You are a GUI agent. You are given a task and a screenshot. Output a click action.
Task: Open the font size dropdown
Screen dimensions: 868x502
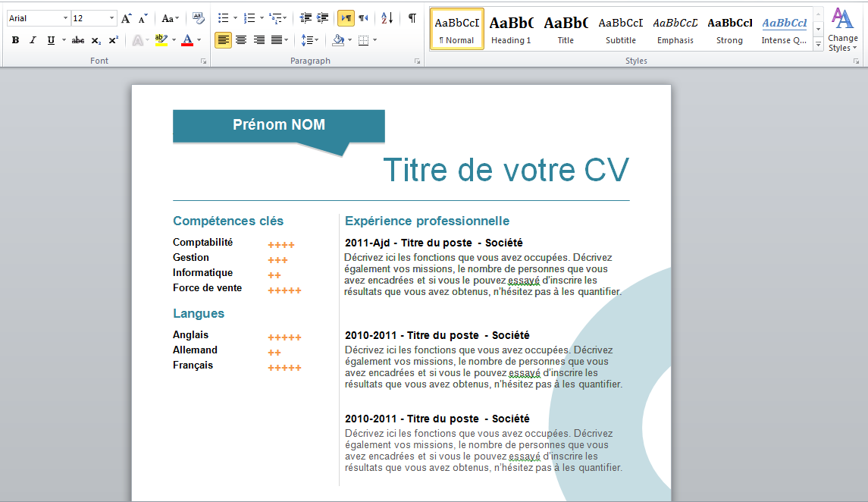pyautogui.click(x=111, y=18)
